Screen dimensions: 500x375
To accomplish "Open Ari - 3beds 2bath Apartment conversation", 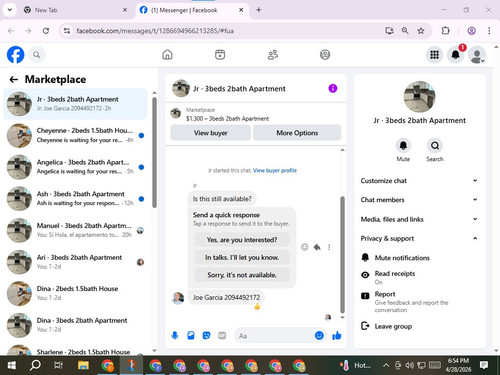I will (x=76, y=262).
